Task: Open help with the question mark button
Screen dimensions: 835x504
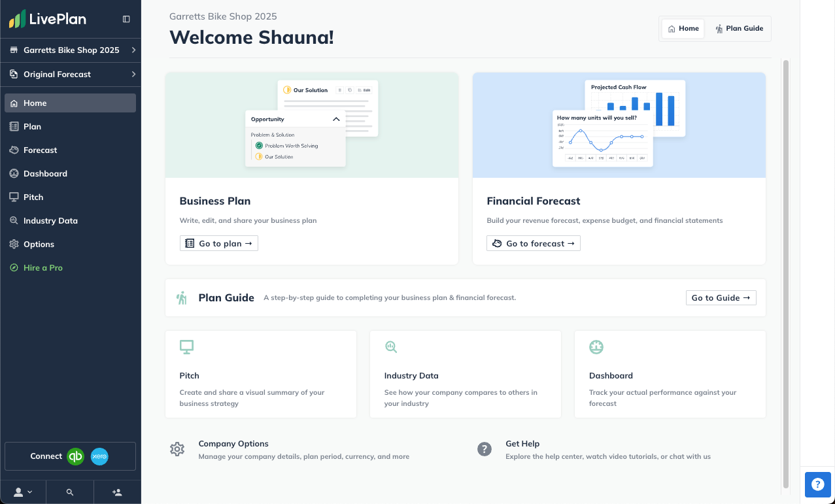Action: coord(817,484)
